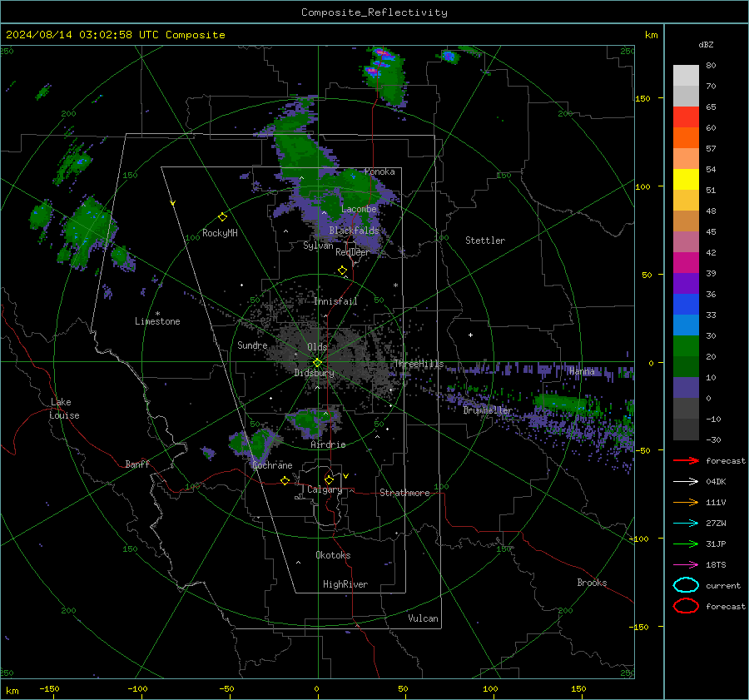Click the 70 dBZ light gray swatch
This screenshot has height=700, width=749.
tap(686, 76)
